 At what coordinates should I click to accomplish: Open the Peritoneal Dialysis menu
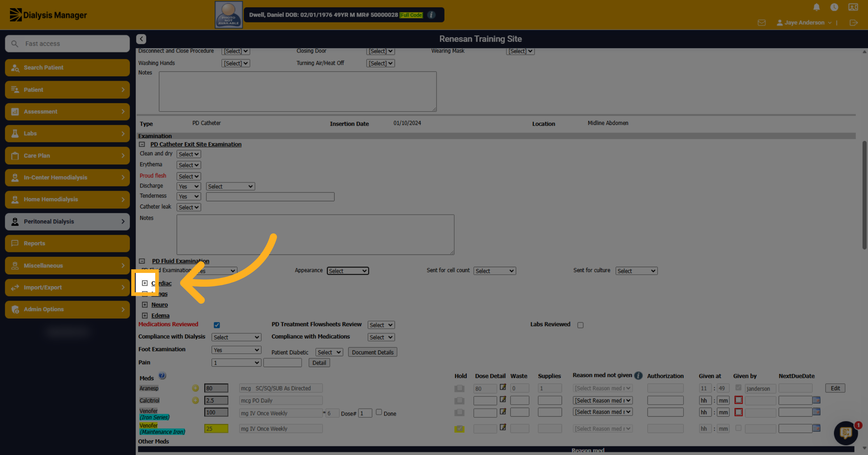(67, 222)
